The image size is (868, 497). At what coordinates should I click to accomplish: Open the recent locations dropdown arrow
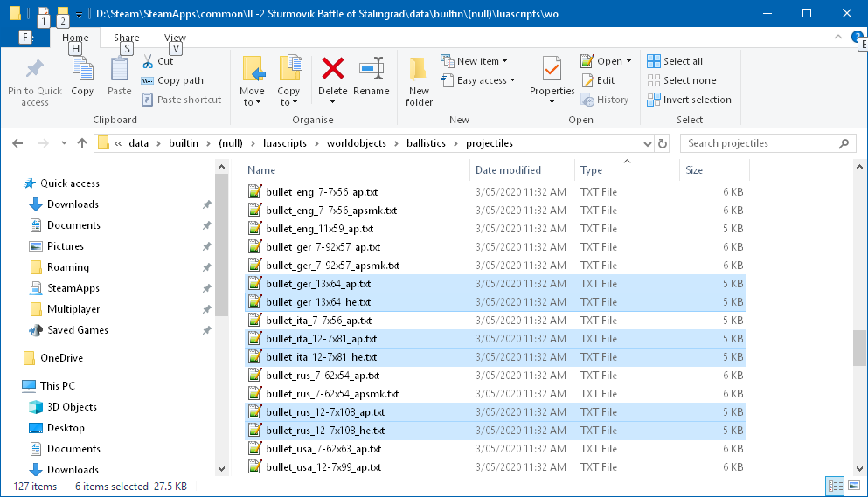point(64,143)
